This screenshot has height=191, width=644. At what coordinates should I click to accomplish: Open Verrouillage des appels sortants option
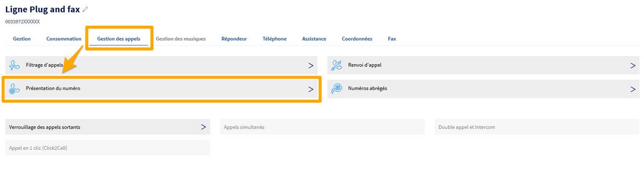click(45, 127)
